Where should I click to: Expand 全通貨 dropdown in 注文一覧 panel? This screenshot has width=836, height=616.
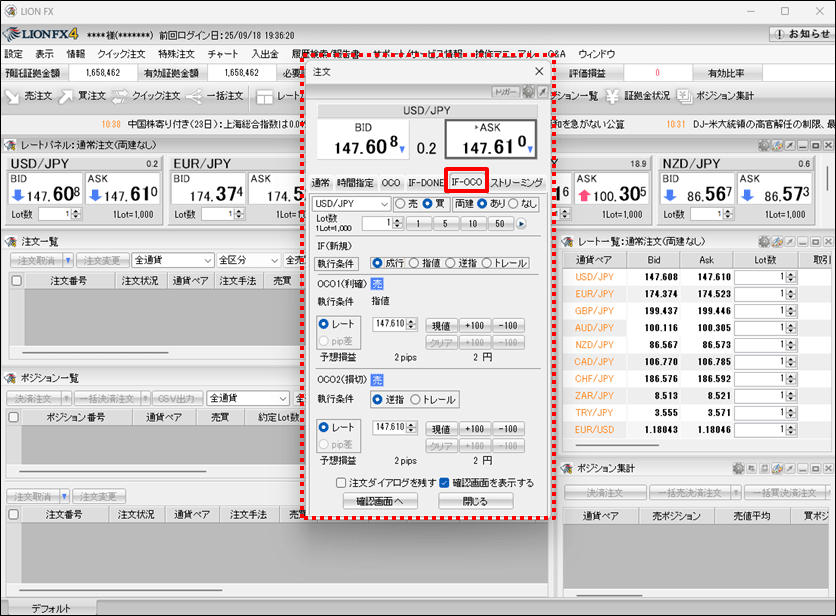pyautogui.click(x=172, y=260)
